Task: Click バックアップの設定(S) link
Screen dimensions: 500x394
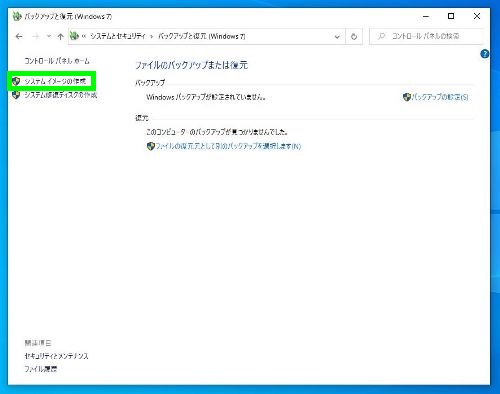Action: pyautogui.click(x=440, y=97)
